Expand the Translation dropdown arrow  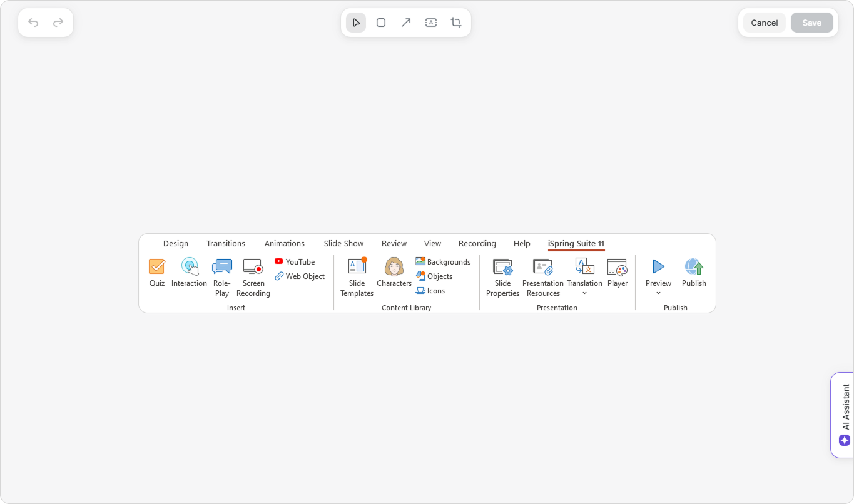tap(585, 293)
